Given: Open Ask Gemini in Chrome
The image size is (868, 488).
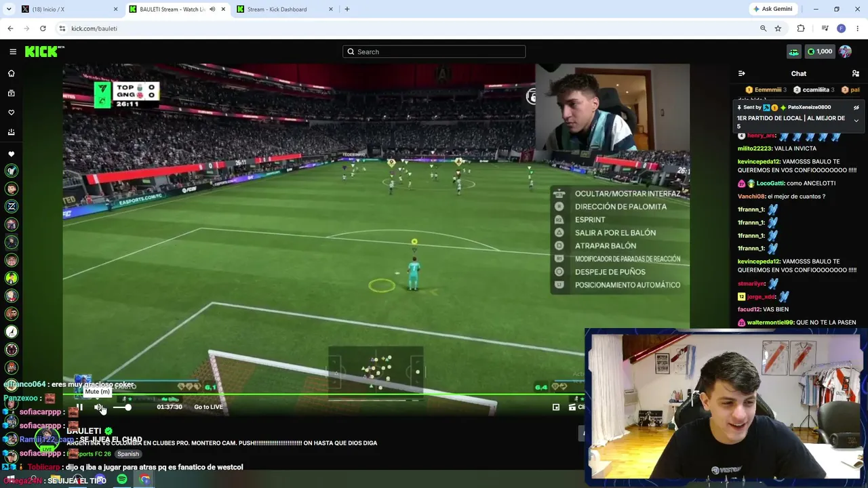Looking at the screenshot, I should pos(772,9).
